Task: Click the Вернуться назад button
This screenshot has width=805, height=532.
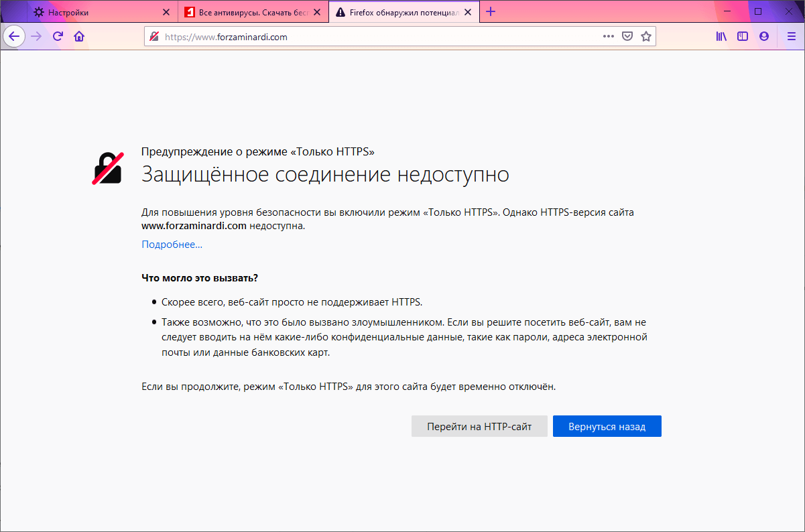Action: 607,426
